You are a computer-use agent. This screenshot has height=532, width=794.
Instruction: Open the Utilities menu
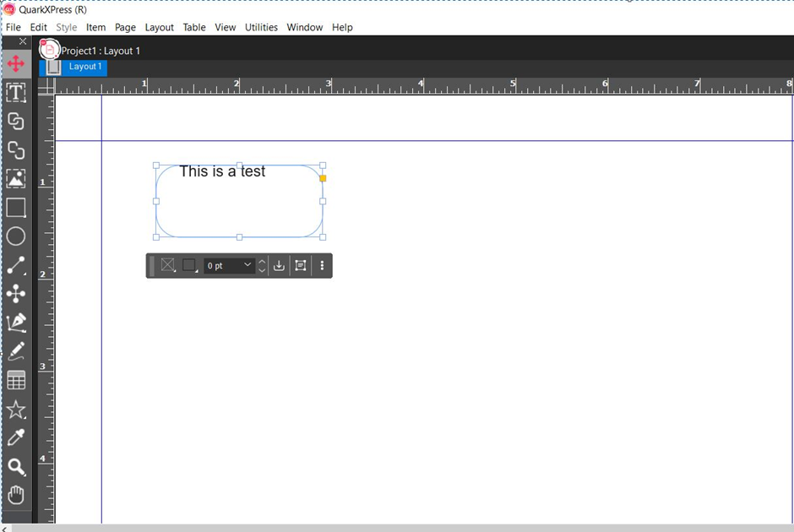261,27
